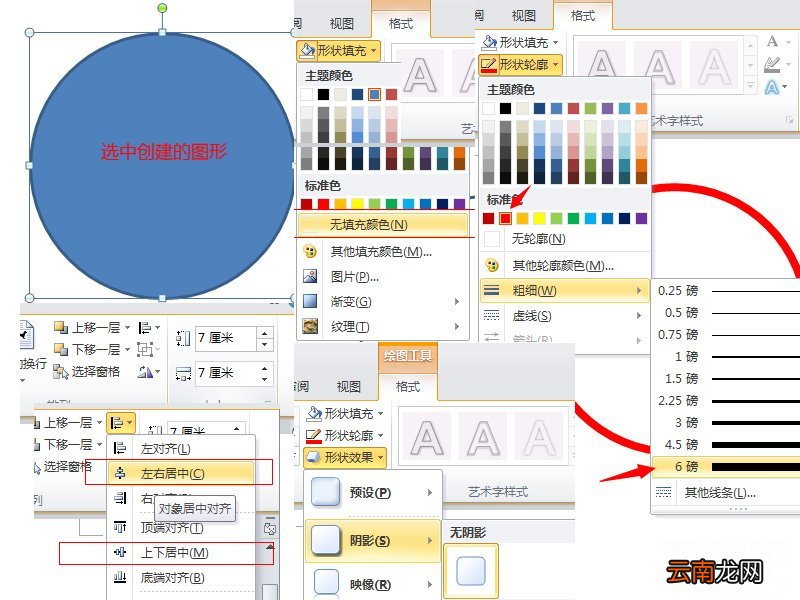Pick the 0.25 磅 line weight
Viewport: 800px width, 600px height.
[727, 291]
